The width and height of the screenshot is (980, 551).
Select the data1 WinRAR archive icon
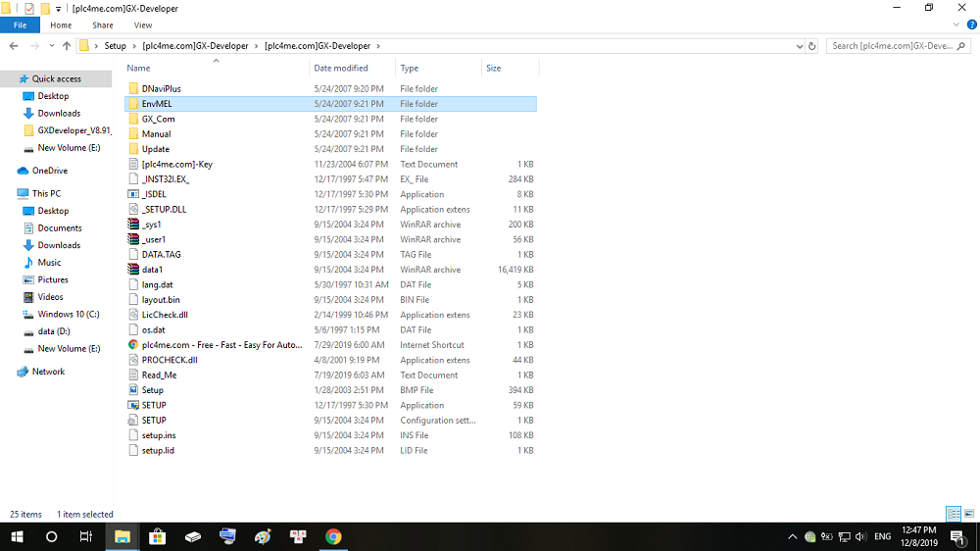tap(134, 270)
